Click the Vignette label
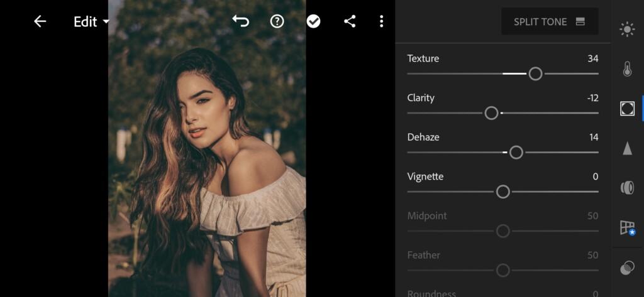 [x=425, y=177]
